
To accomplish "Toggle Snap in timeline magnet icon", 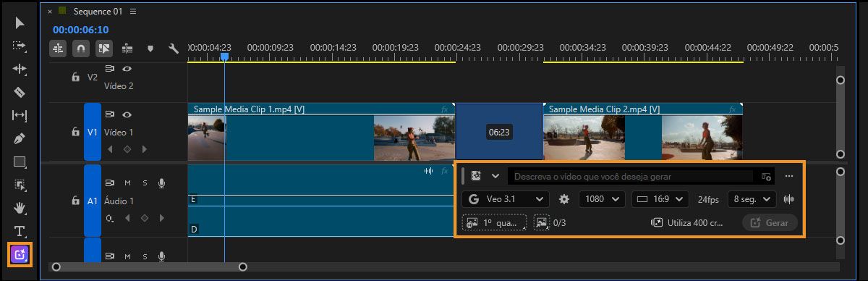I will [81, 49].
